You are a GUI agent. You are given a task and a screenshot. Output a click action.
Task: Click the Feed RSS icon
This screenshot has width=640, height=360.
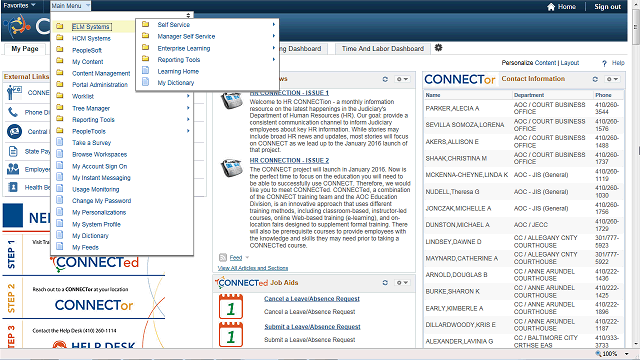point(223,258)
